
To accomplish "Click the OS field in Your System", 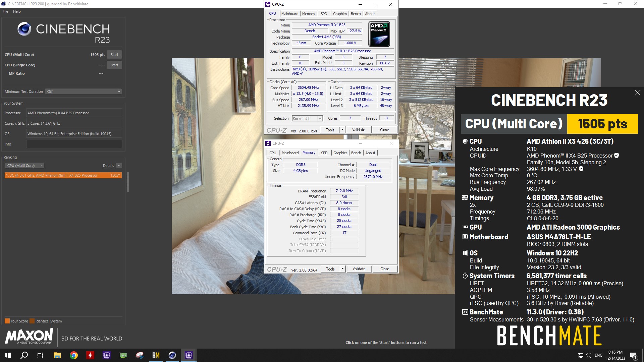I will [x=74, y=134].
